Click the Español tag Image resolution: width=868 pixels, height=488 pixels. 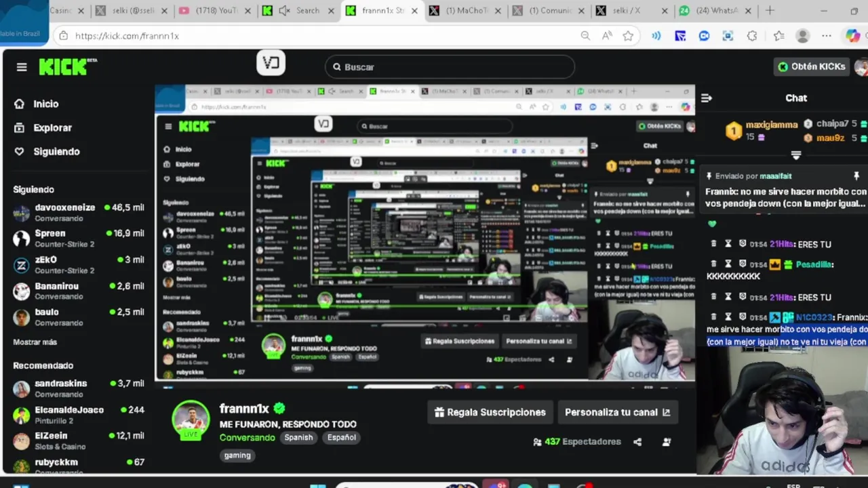[342, 437]
